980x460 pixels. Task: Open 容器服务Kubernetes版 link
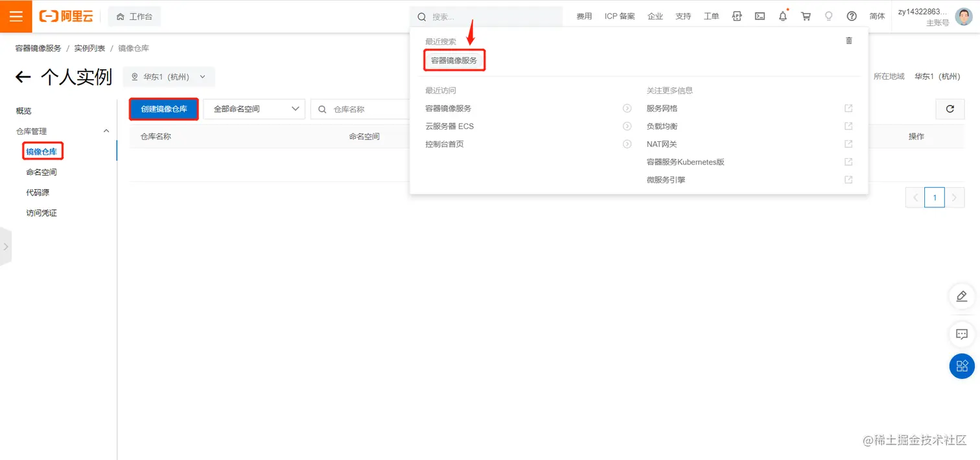pyautogui.click(x=685, y=162)
